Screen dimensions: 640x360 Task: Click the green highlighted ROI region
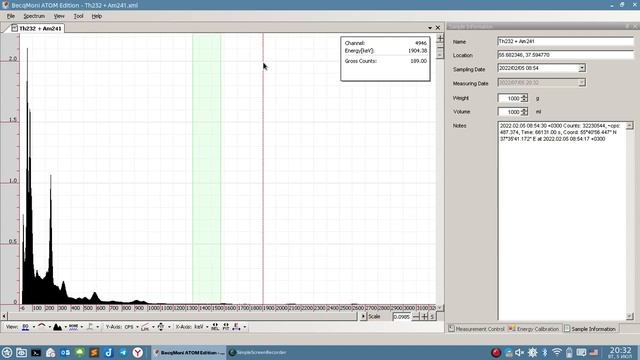[207, 168]
